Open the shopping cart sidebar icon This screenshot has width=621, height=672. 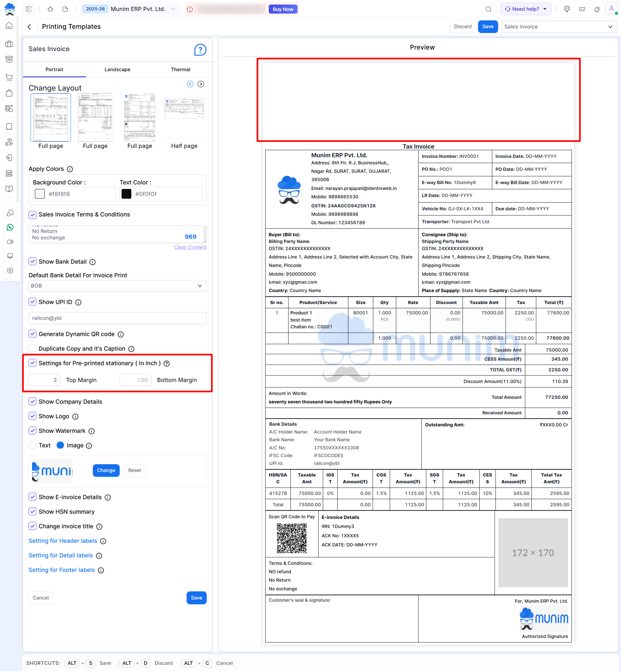pyautogui.click(x=9, y=77)
